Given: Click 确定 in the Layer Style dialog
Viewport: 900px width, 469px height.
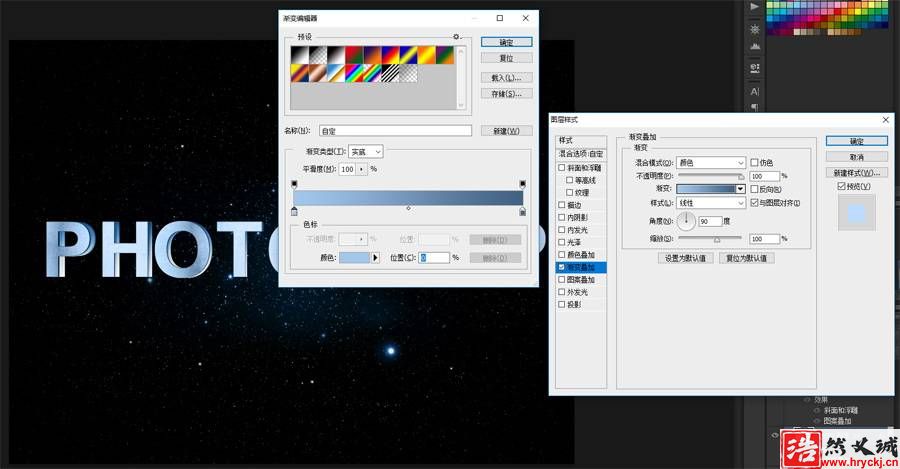Looking at the screenshot, I should pyautogui.click(x=856, y=141).
